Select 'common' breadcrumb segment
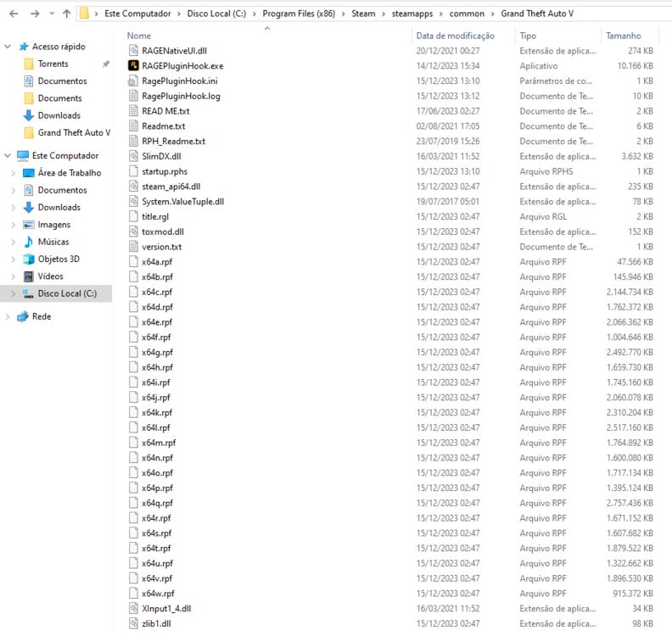 coord(467,14)
